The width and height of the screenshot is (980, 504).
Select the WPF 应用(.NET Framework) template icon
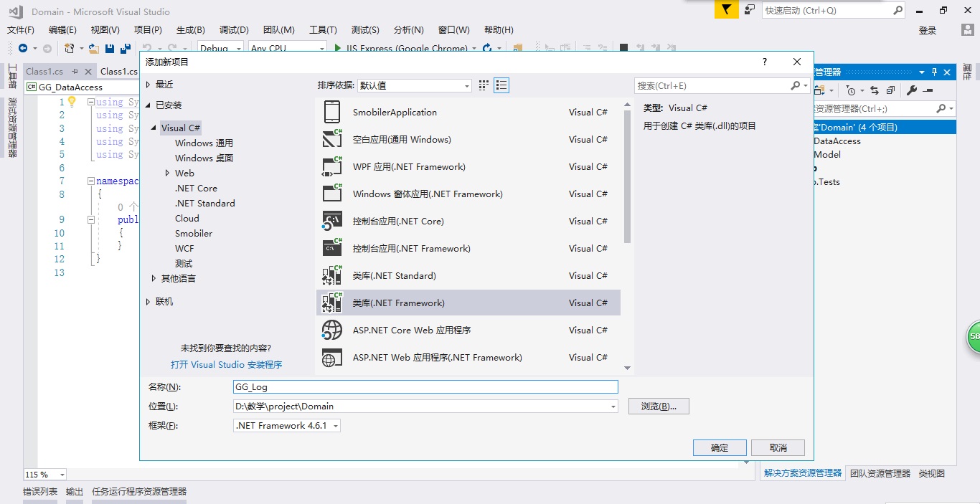[332, 167]
